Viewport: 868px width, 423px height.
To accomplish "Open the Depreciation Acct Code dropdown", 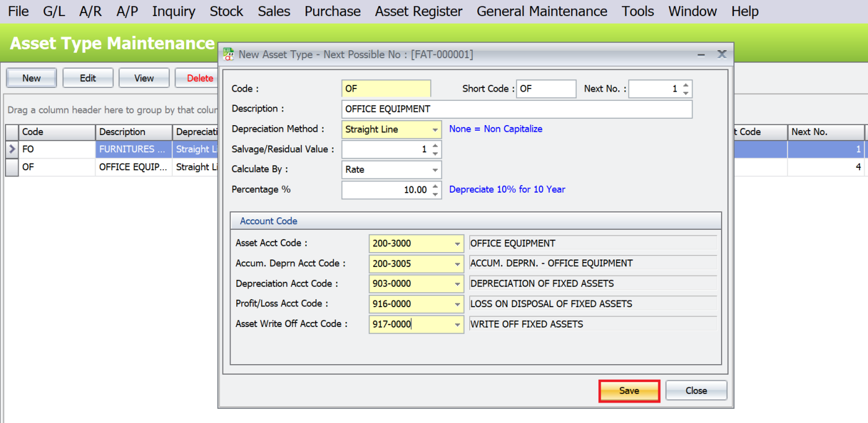I will (x=458, y=284).
